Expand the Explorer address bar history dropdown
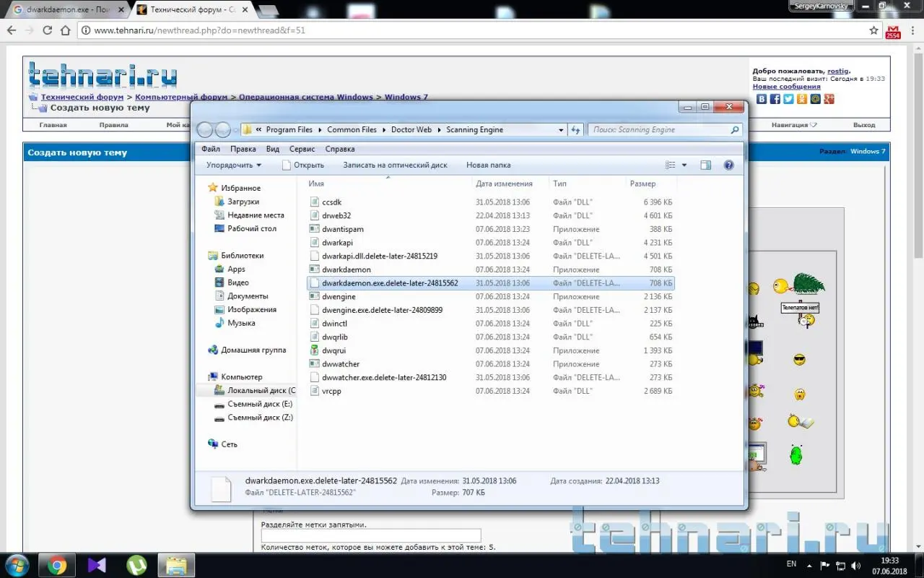The image size is (924, 578). pos(561,130)
